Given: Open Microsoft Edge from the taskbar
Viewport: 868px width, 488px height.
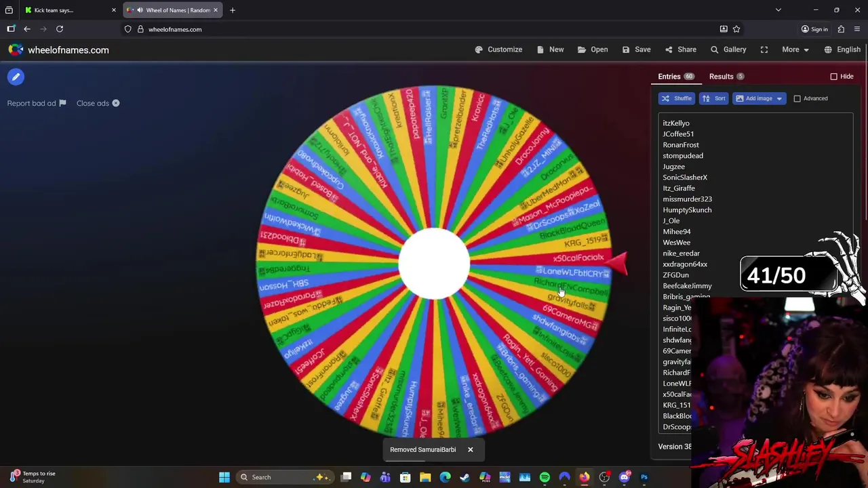Looking at the screenshot, I should click(x=445, y=477).
